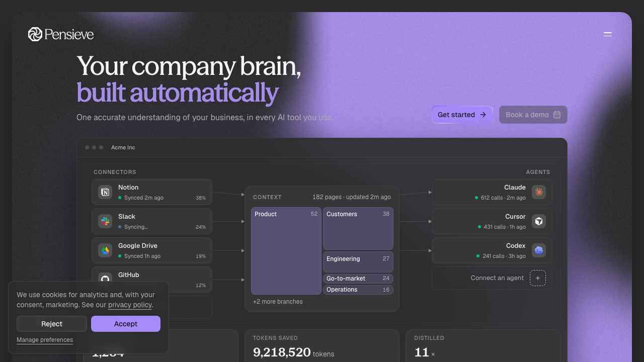644x362 pixels.
Task: Click '+2 more branches' text
Action: click(278, 302)
